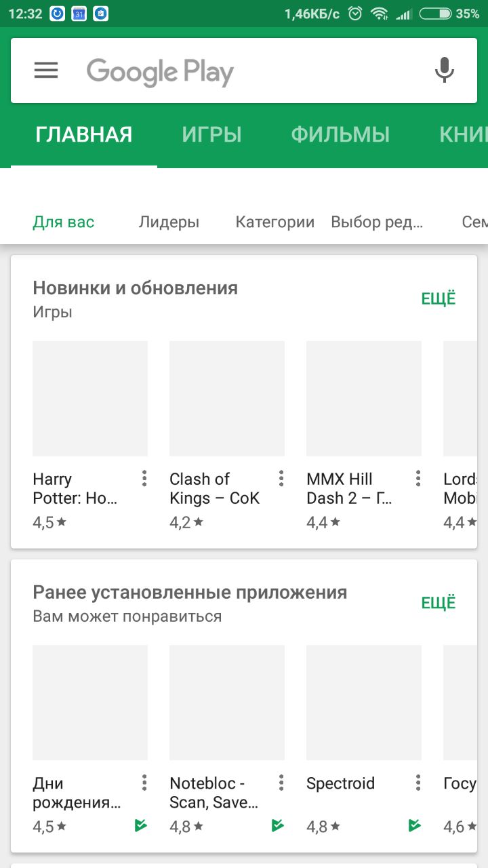The height and width of the screenshot is (868, 488).
Task: Tap ЕЩЁ next to Ранее установленные приложения
Action: point(439,603)
